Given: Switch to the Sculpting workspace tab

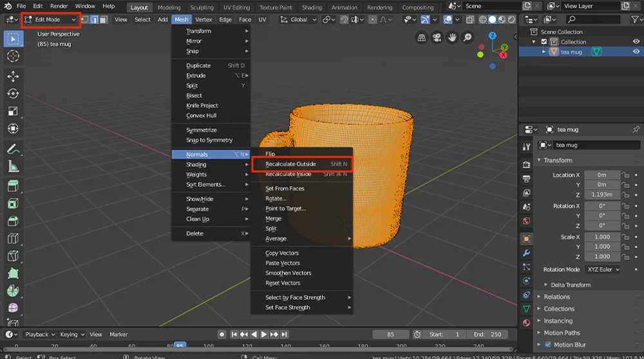Looking at the screenshot, I should coord(202,8).
